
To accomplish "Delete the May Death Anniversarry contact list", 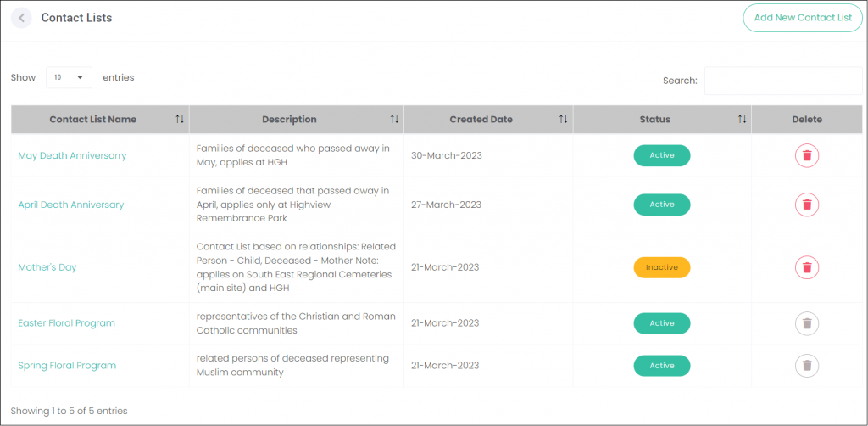I will point(807,155).
